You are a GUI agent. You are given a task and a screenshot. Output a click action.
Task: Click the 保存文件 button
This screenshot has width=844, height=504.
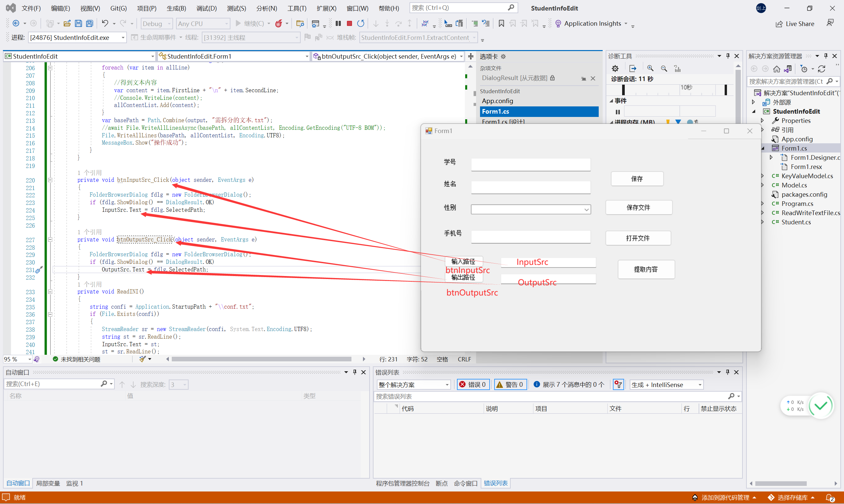click(638, 208)
